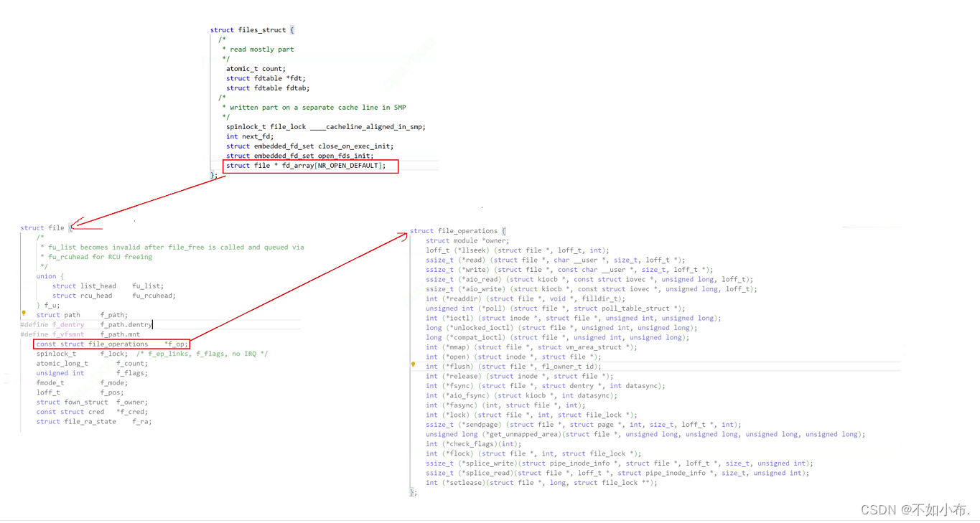
Task: Click the '(*get_unmapped_area)' line
Action: click(x=645, y=435)
